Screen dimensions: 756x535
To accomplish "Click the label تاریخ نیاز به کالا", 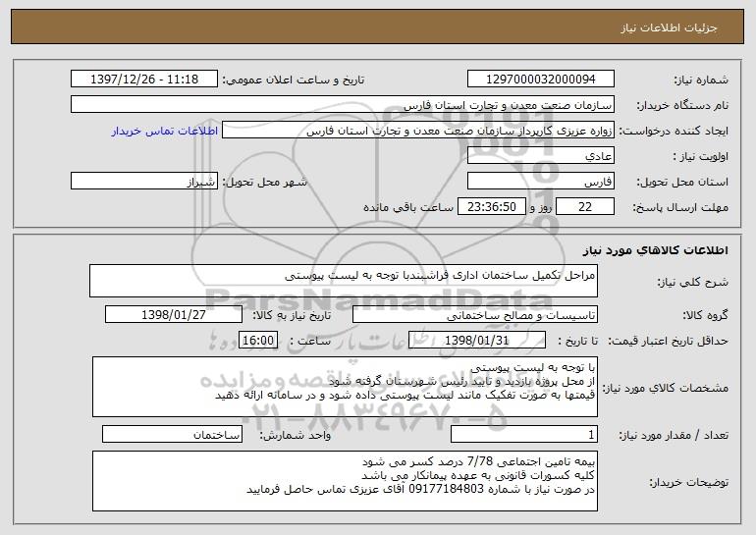I will click(x=292, y=315).
